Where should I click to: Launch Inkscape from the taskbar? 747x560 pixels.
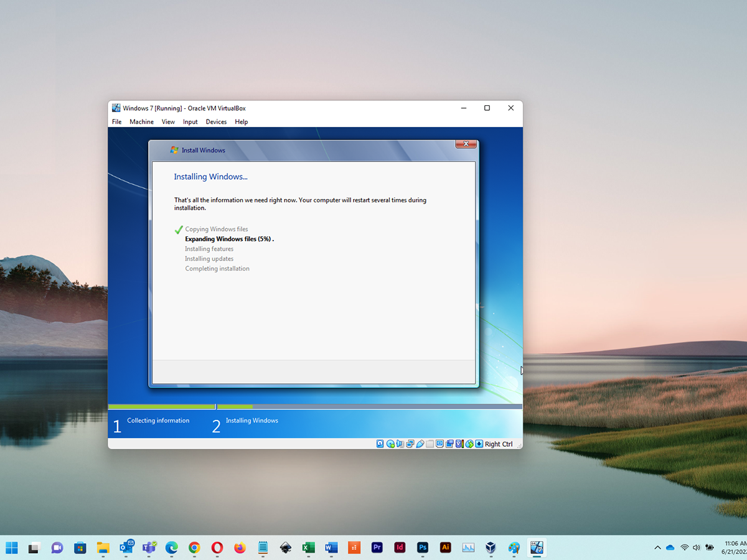tap(286, 548)
